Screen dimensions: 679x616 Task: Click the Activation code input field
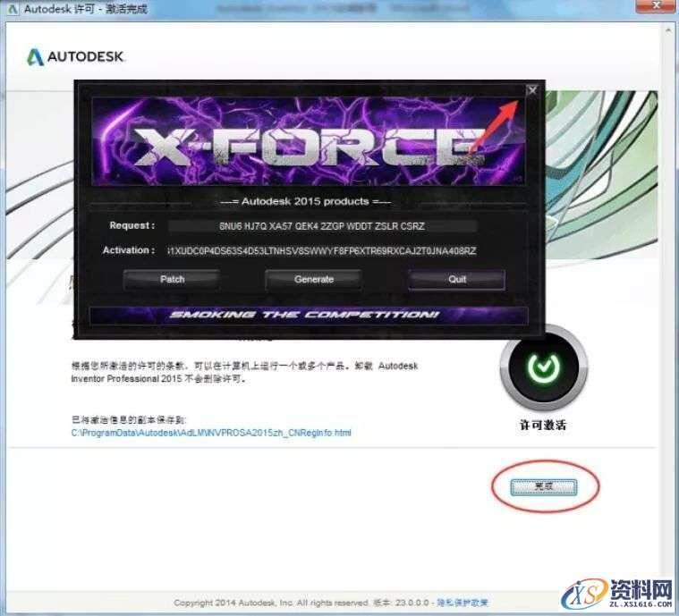click(x=322, y=251)
